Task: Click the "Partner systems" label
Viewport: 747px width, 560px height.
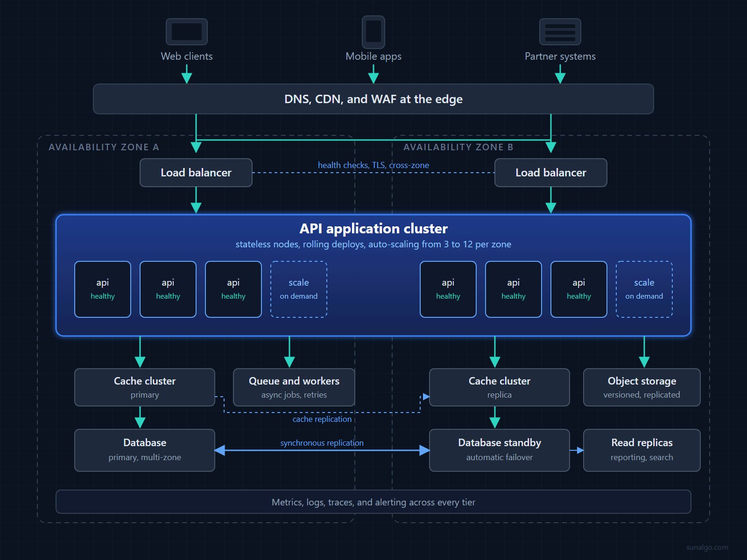Action: tap(560, 56)
